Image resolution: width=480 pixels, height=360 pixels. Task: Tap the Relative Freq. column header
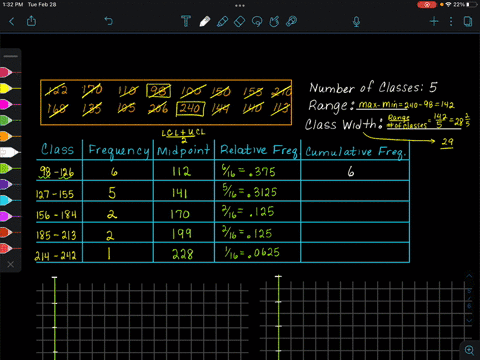[259, 151]
